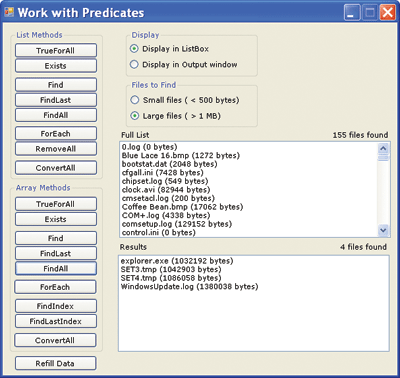Viewport: 400px width, 378px height.
Task: Click ForEach under Array Methods
Action: pyautogui.click(x=55, y=287)
